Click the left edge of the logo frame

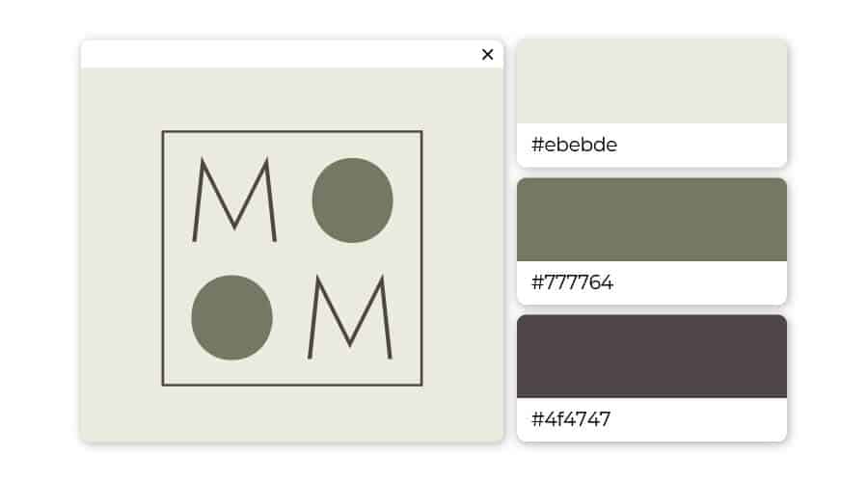[163, 258]
